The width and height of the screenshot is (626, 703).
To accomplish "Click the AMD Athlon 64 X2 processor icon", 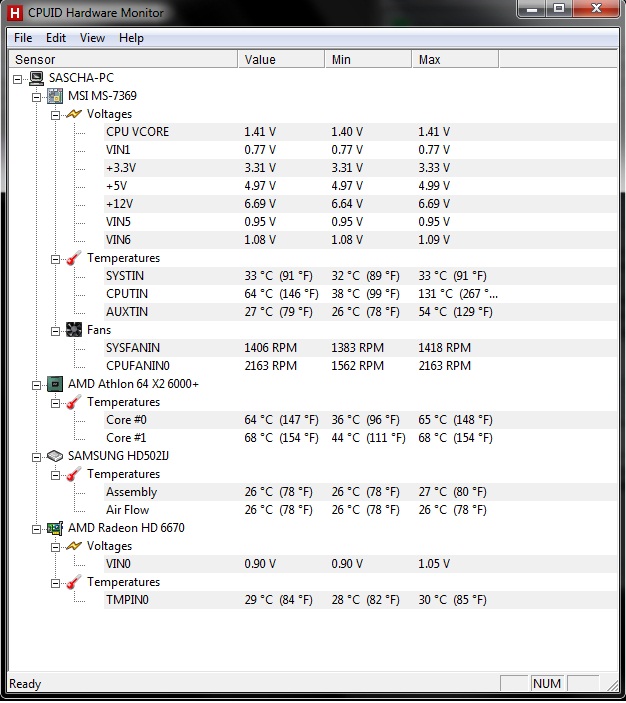I will (x=55, y=384).
